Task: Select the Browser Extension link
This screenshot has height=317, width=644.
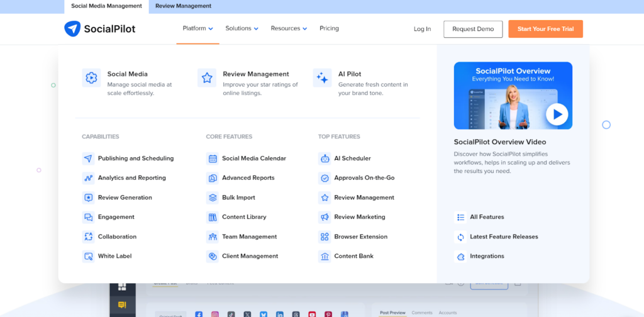Action: tap(360, 236)
